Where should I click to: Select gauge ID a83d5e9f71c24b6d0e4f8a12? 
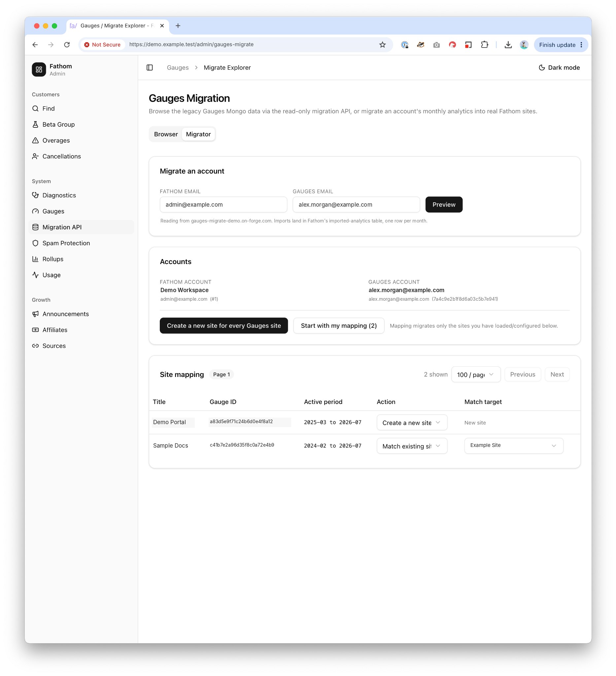250,422
